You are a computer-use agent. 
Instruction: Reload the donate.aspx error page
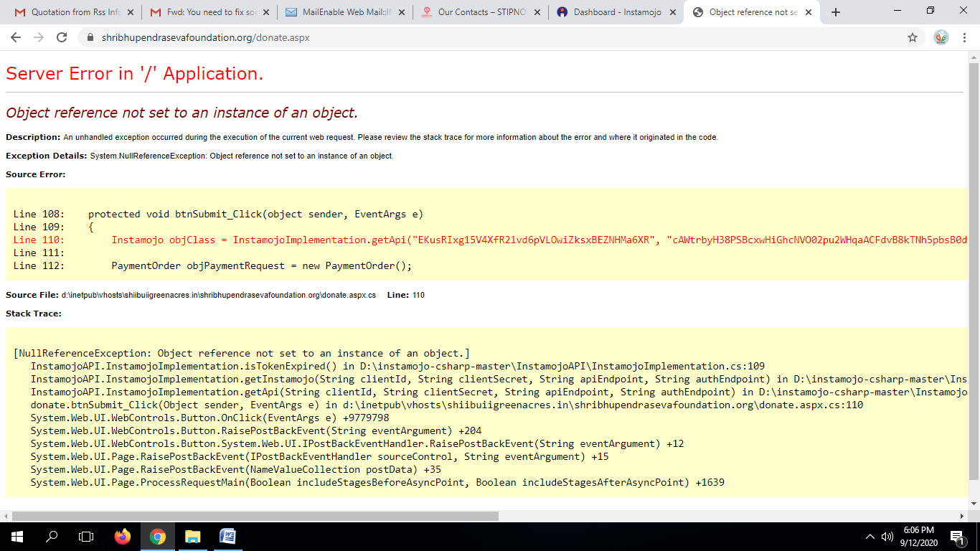[x=62, y=37]
